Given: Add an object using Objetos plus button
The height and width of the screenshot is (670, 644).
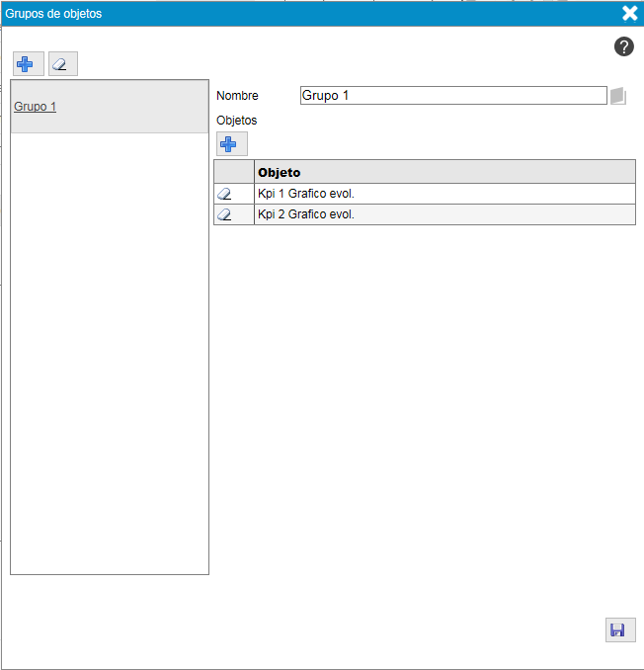Looking at the screenshot, I should (x=228, y=144).
